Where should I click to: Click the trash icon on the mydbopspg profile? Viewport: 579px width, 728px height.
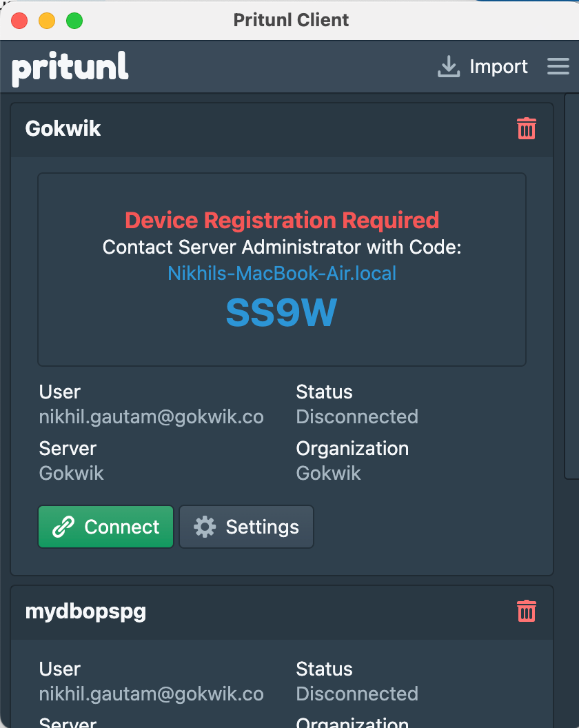pyautogui.click(x=527, y=611)
